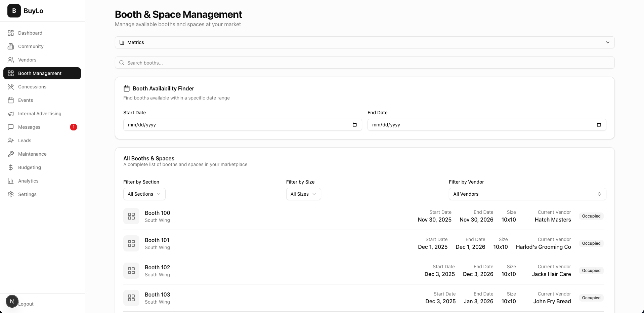The width and height of the screenshot is (644, 313).
Task: Focus the Search booths input field
Action: pyautogui.click(x=364, y=63)
